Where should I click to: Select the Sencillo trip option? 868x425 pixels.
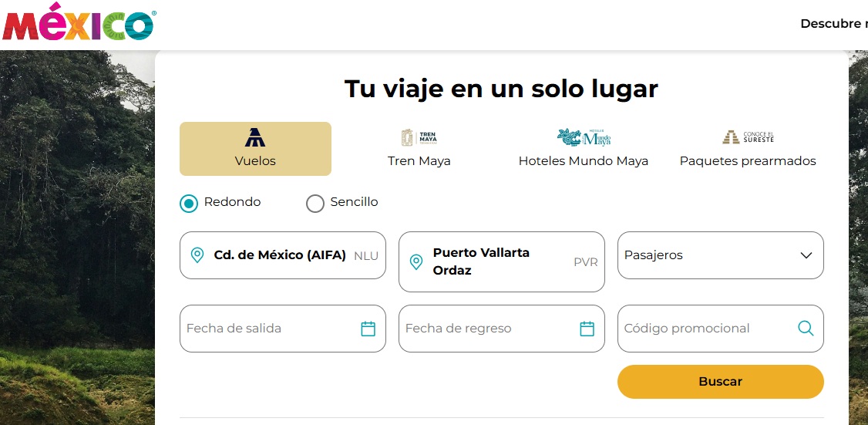pos(315,204)
